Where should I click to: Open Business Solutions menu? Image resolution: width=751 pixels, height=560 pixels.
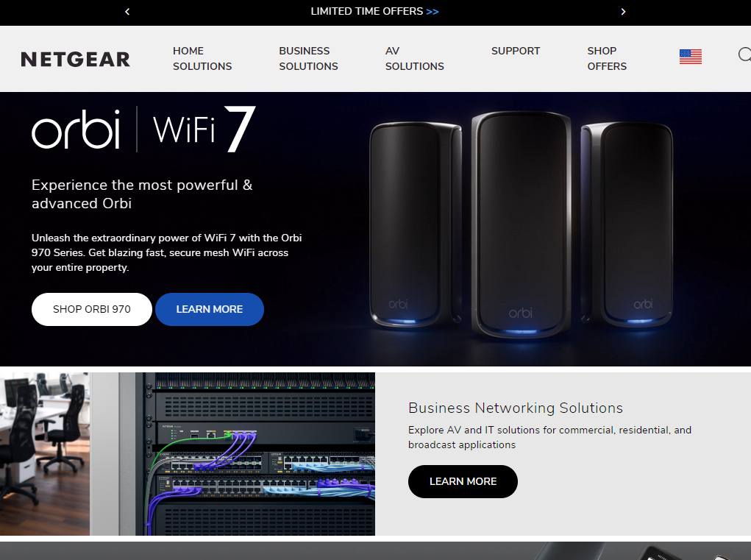click(308, 58)
